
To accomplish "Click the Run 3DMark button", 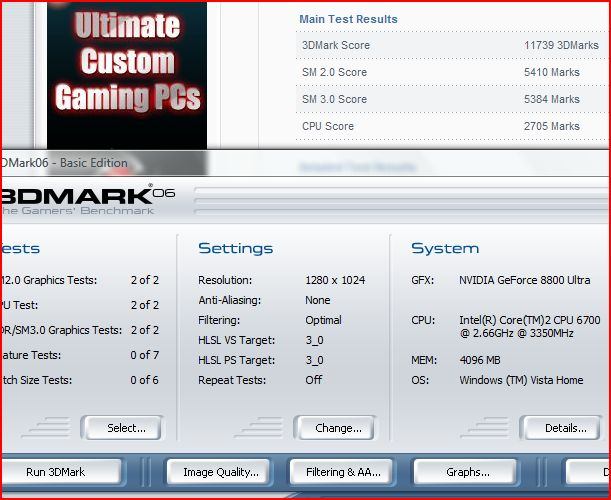I will 61,472.
